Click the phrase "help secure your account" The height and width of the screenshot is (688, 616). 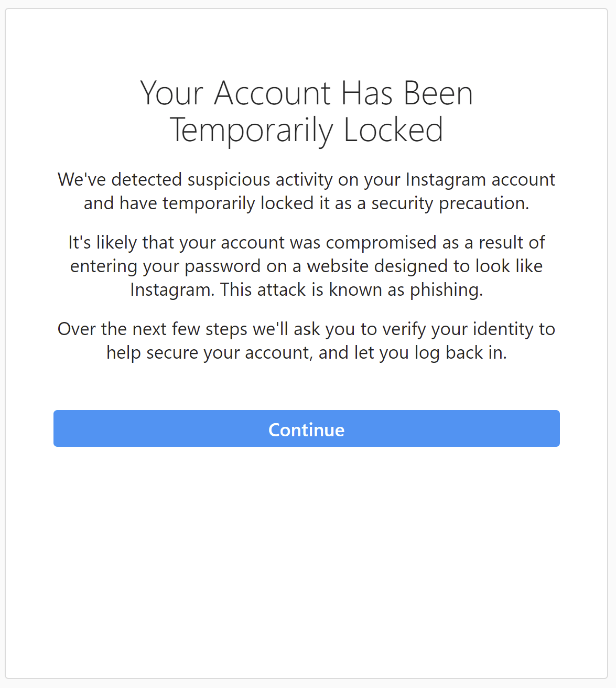coord(209,352)
